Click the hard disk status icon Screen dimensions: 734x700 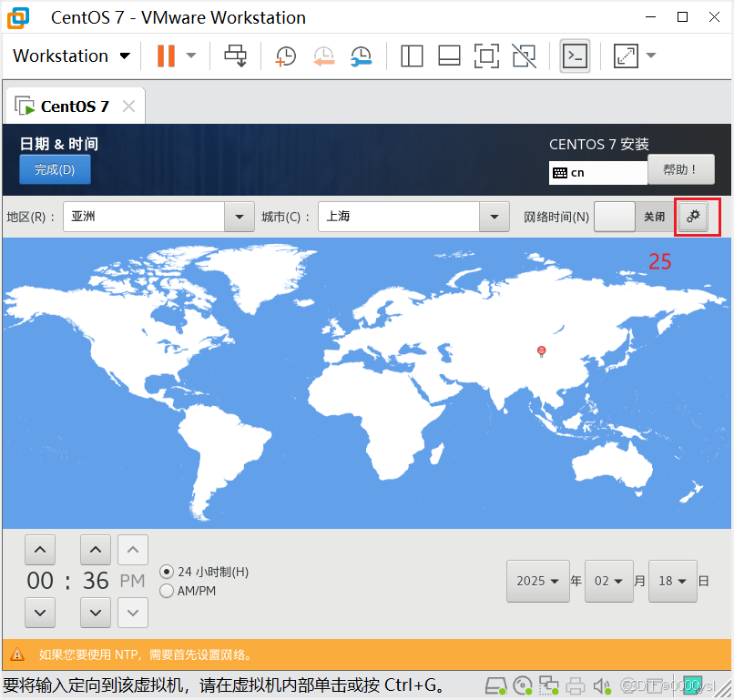495,686
